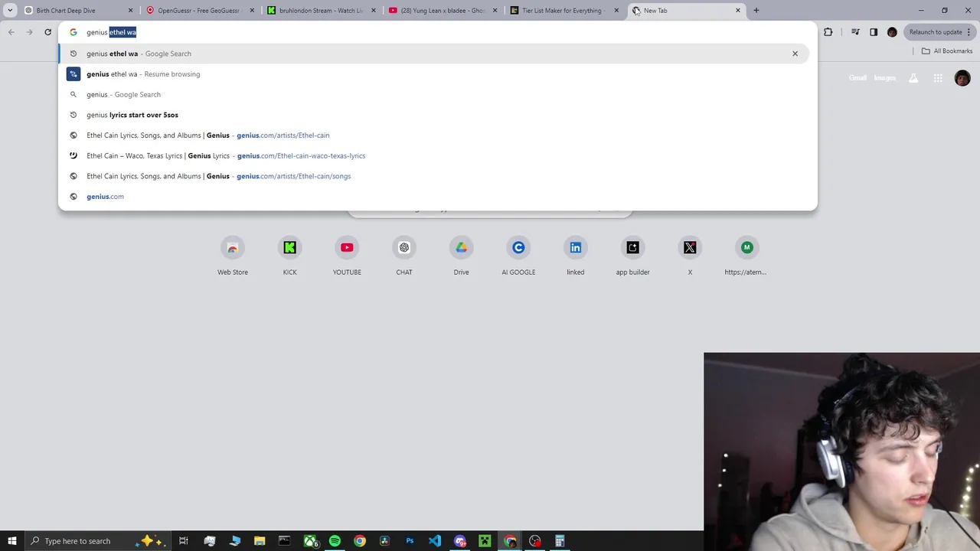Open the All Bookmarks folder
The height and width of the screenshot is (551, 980).
coord(947,51)
